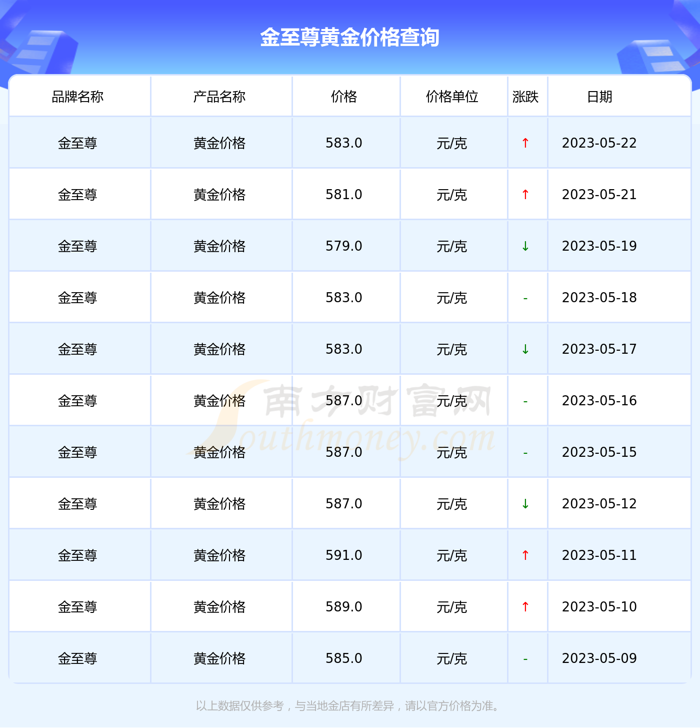Select price 587.0 in the 2023-05-15 row
700x728 pixels.
coord(344,452)
